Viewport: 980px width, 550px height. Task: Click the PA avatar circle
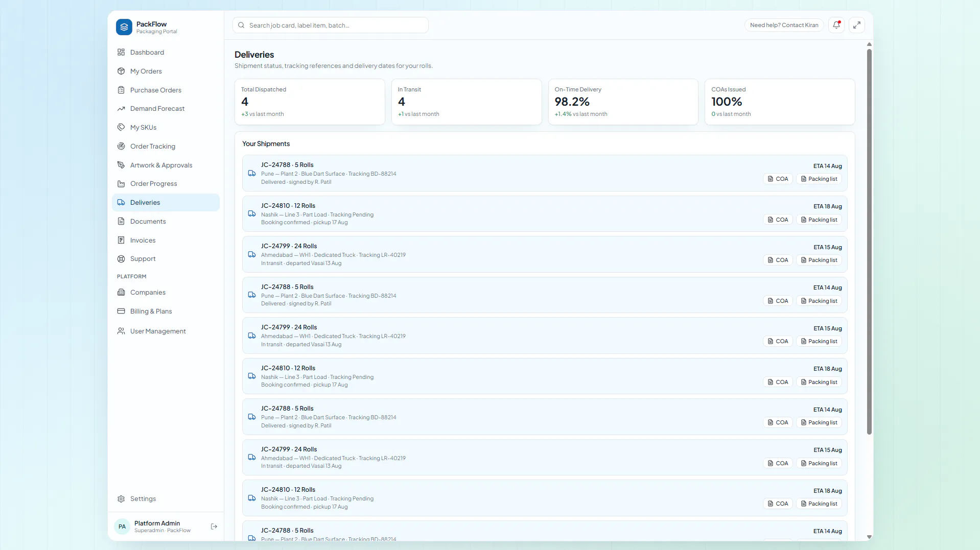pyautogui.click(x=122, y=527)
